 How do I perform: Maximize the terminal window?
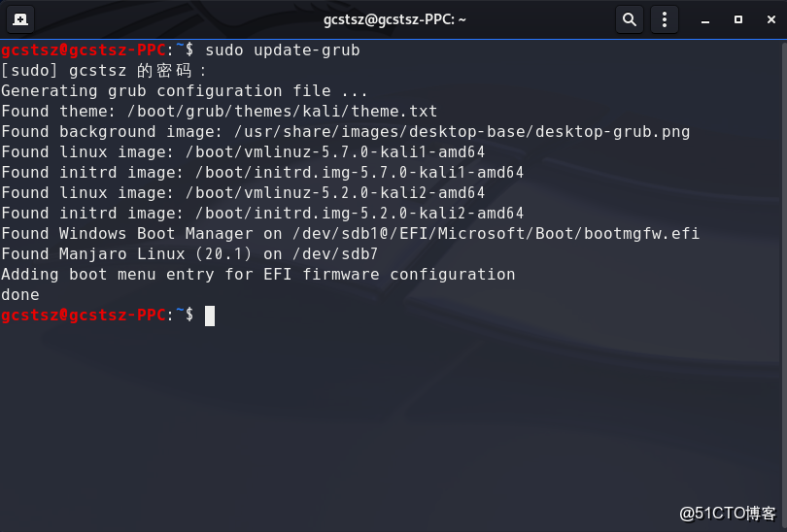pos(738,19)
